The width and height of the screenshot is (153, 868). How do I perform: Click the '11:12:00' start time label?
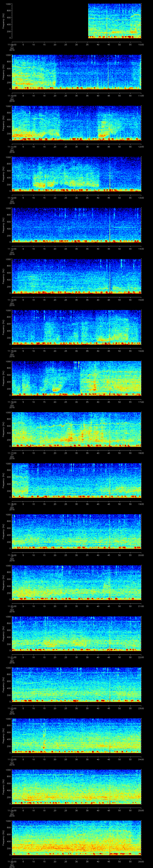12,198
